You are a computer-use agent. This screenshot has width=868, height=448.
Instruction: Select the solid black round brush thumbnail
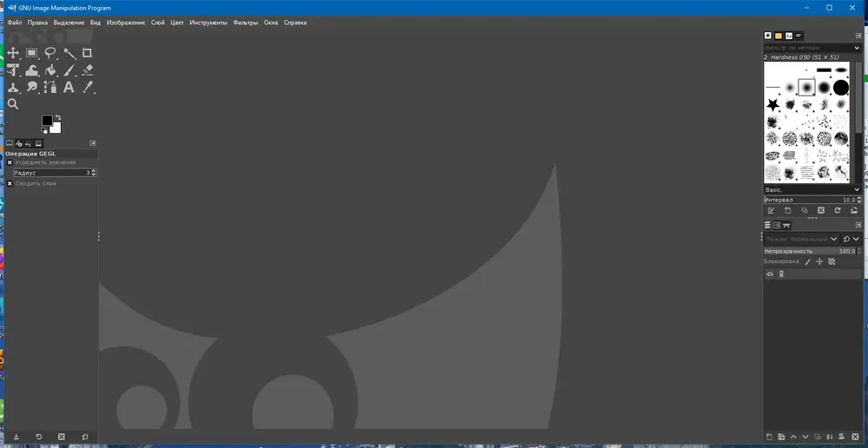(841, 88)
